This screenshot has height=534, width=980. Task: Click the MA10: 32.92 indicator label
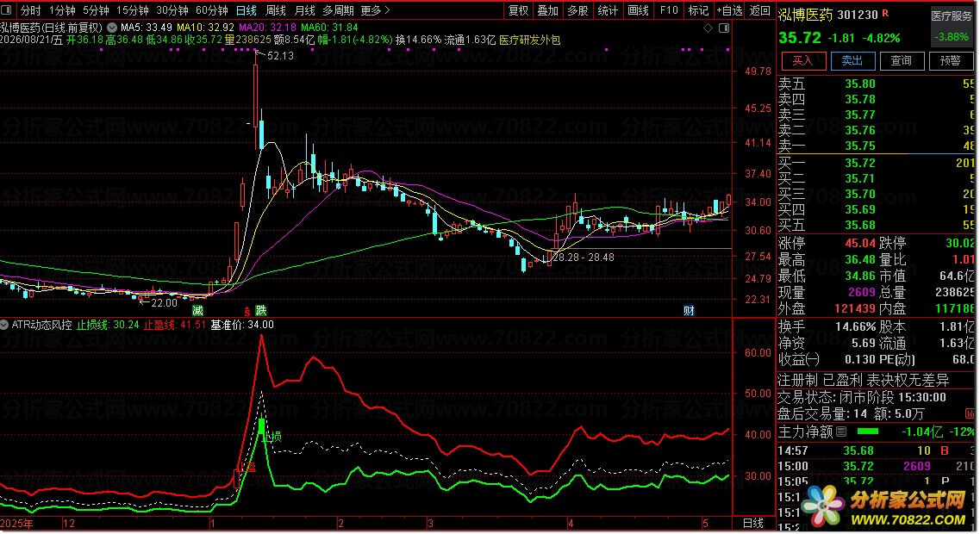(206, 28)
